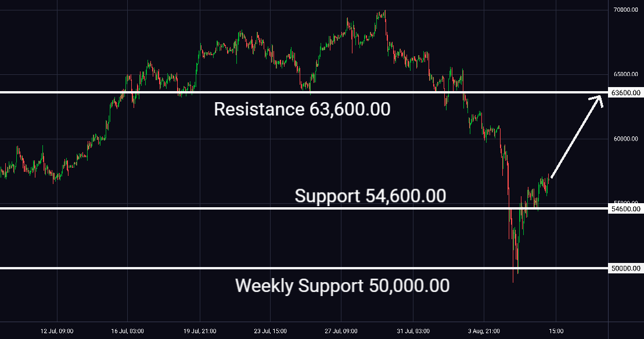Select the Support 54,600.00 text label
The height and width of the screenshot is (339, 644).
tap(370, 196)
